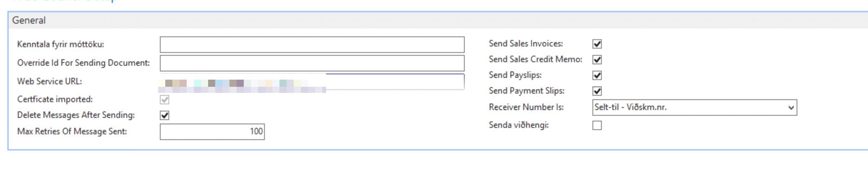
Task: Turn off Send Payment Slips checkbox
Action: [x=597, y=91]
